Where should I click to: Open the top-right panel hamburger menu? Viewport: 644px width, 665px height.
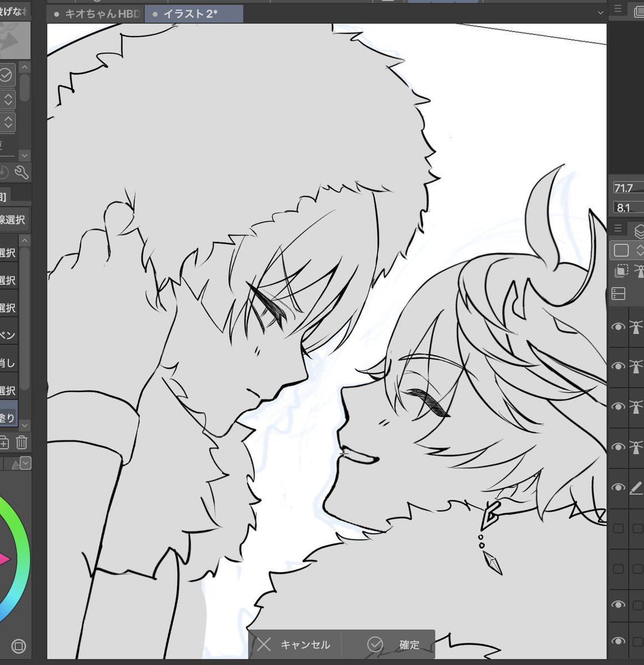pos(619,9)
